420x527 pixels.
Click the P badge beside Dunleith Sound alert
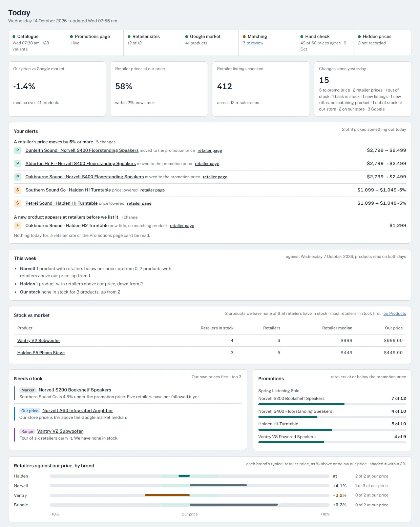pyautogui.click(x=18, y=150)
